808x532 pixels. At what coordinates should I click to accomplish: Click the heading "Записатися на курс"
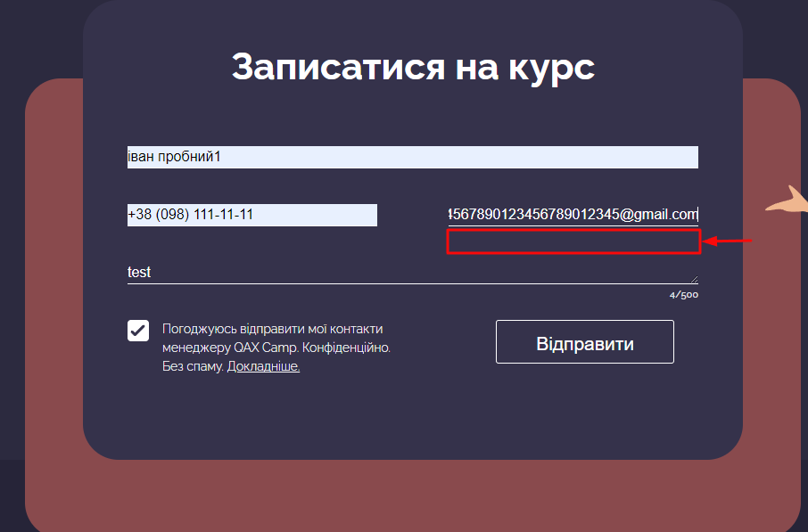click(x=413, y=67)
